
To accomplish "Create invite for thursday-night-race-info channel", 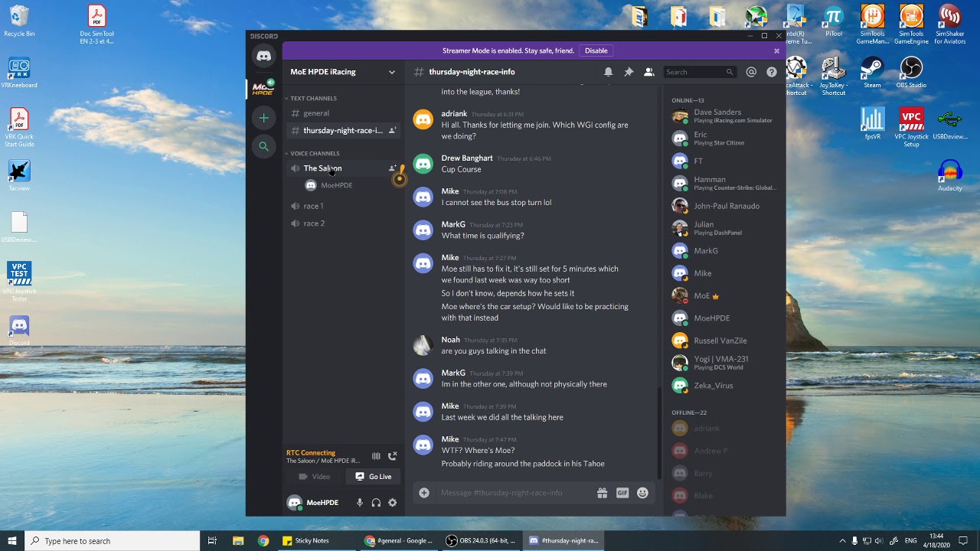I will 392,131.
